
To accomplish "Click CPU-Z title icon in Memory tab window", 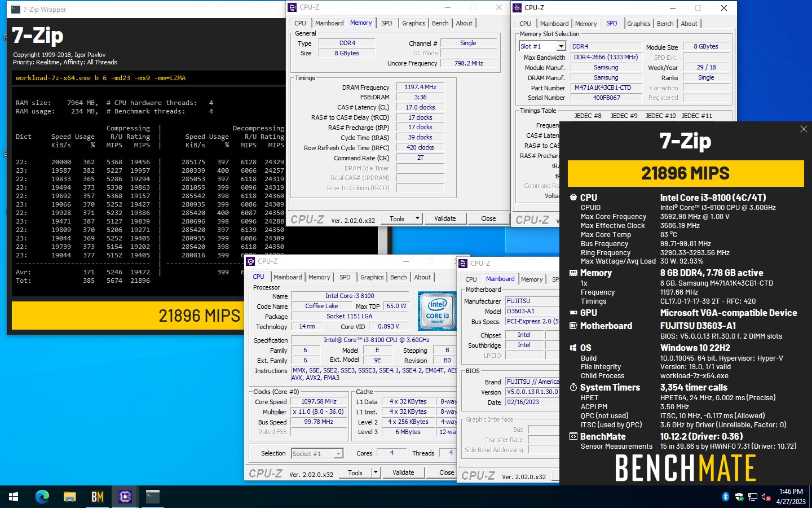I will [x=292, y=7].
